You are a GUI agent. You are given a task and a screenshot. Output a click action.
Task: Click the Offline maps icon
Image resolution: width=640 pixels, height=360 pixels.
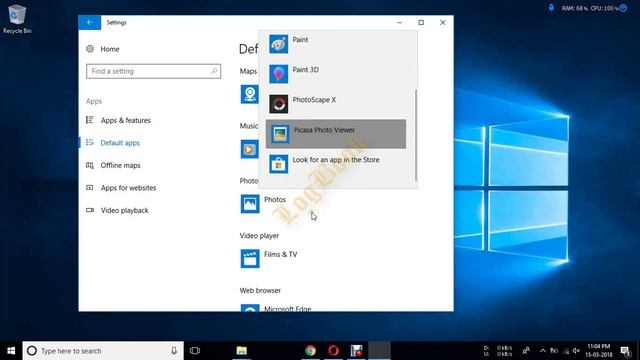(90, 165)
